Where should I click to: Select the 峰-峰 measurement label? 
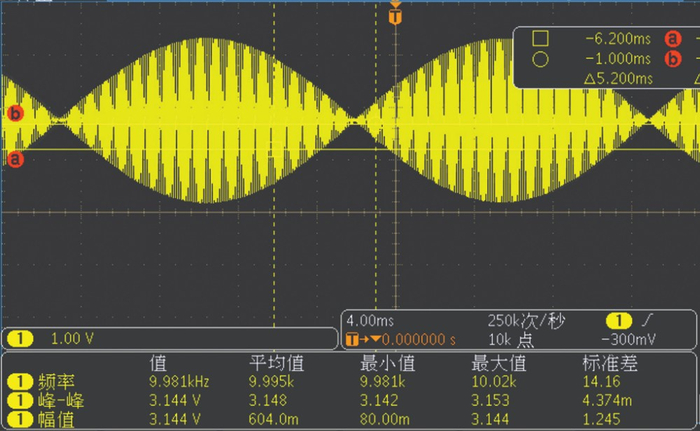coord(61,401)
